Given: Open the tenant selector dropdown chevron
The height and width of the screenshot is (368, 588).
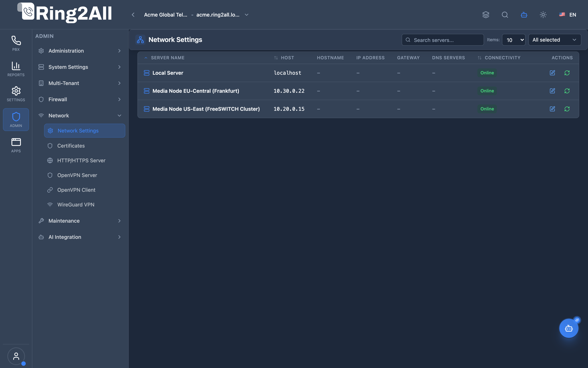Looking at the screenshot, I should coord(246,15).
